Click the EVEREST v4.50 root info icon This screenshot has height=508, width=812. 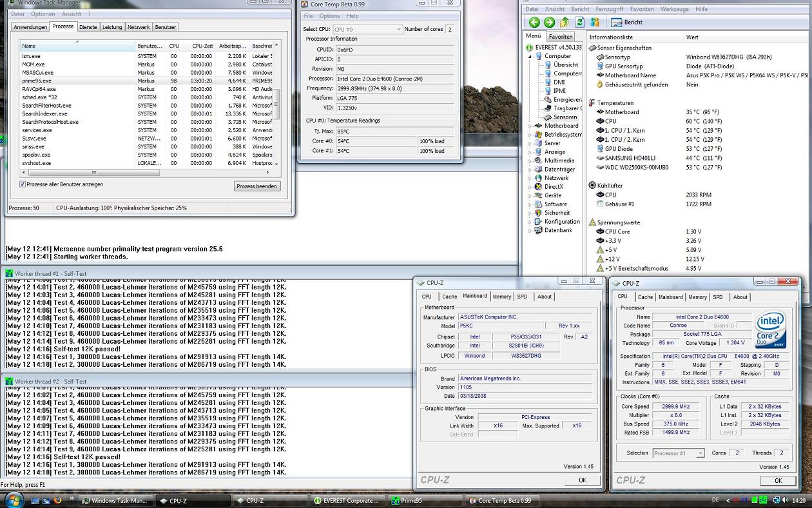click(530, 48)
